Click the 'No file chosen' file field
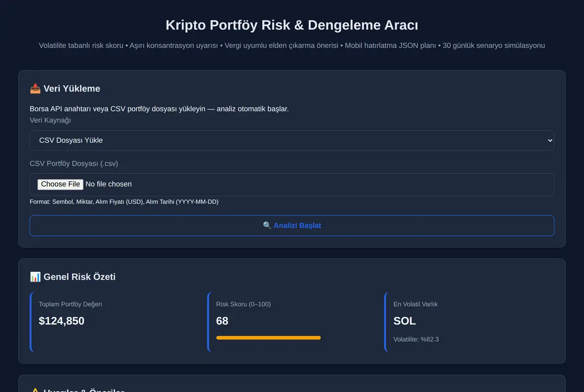The width and height of the screenshot is (584, 392). [x=292, y=184]
